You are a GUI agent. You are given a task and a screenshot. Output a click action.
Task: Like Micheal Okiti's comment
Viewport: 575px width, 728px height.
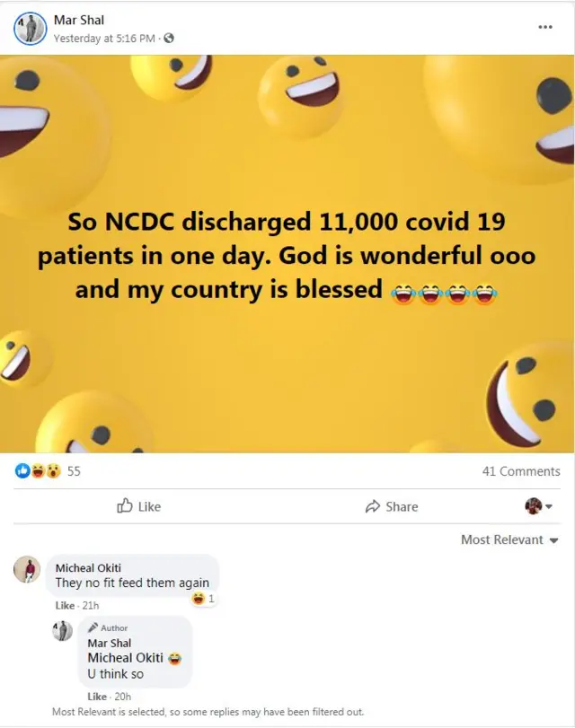[x=65, y=606]
